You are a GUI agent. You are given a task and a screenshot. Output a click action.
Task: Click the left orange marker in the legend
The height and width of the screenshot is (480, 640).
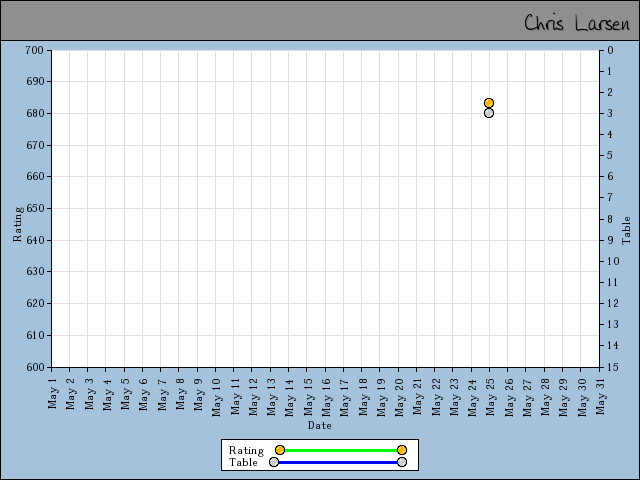[x=280, y=450]
